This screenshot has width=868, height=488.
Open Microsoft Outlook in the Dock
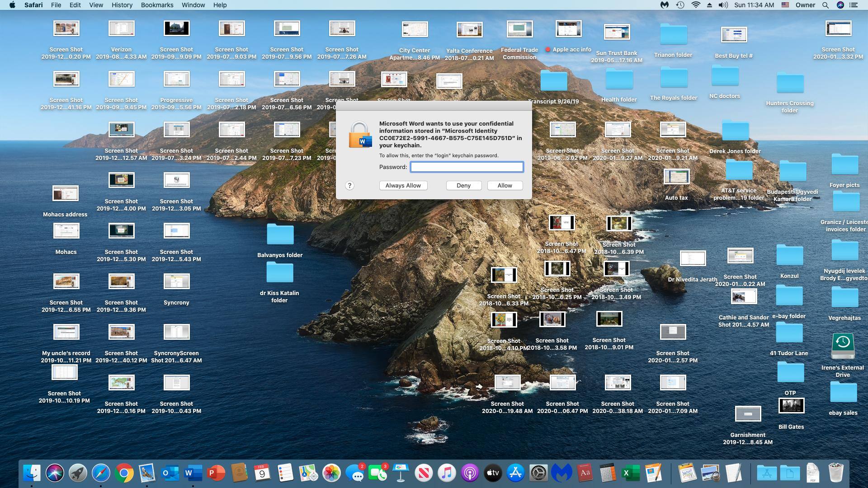[x=170, y=473]
